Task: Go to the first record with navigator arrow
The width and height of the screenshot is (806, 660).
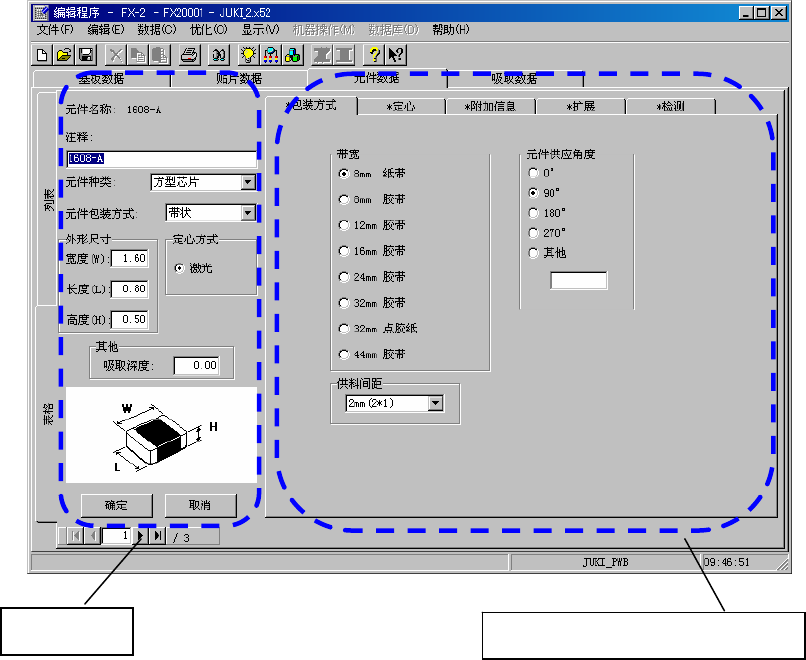Action: tap(76, 536)
